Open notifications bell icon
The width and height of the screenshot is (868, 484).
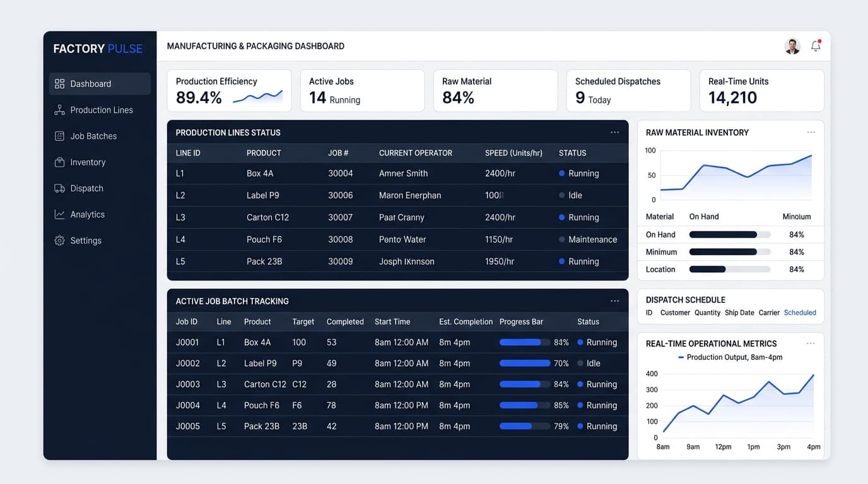click(816, 46)
